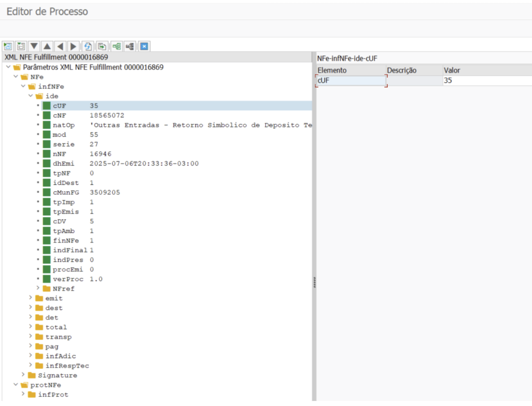Image resolution: width=532 pixels, height=406 pixels.
Task: Click the empty Descrição cell for cUF
Action: 414,80
